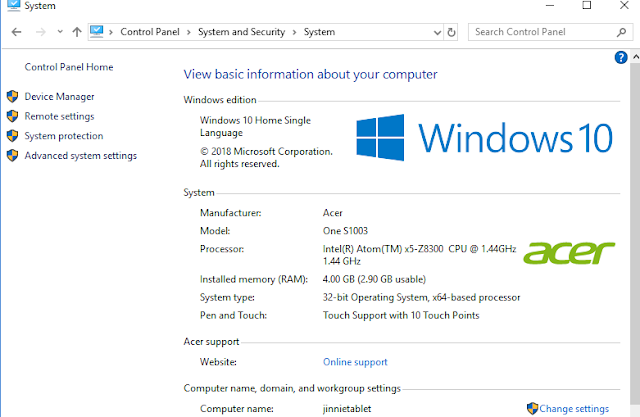Expand the chevron after Control Panel
The height and width of the screenshot is (417, 640).
[x=189, y=32]
